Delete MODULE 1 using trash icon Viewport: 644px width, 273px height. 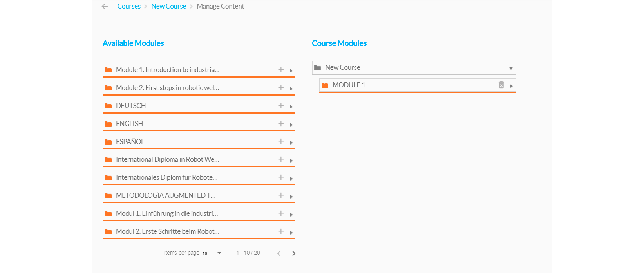501,85
